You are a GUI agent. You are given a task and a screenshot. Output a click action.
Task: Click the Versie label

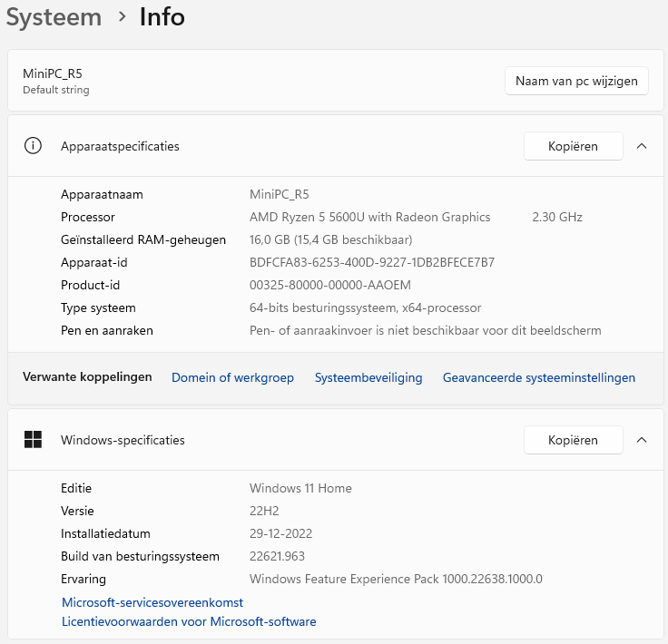click(77, 511)
